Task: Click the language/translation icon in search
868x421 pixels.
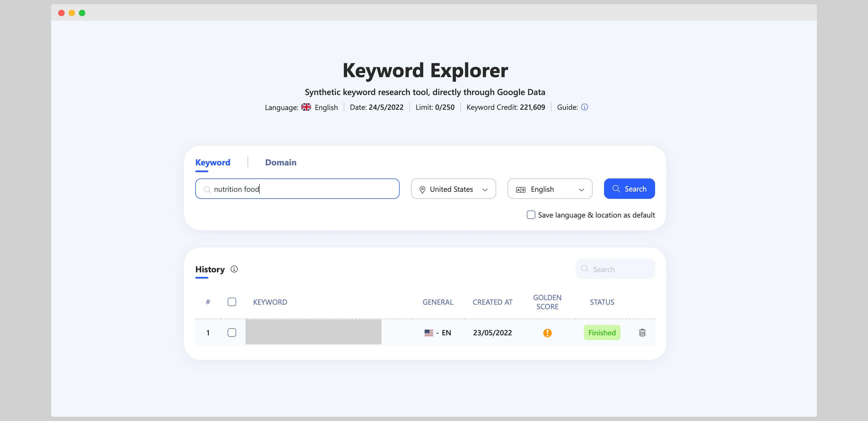Action: tap(521, 189)
